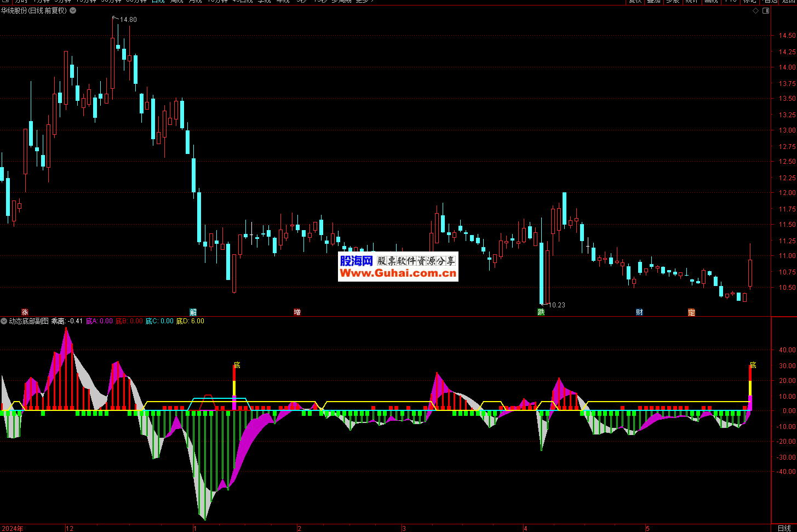This screenshot has height=532, width=797.
Task: Click the 14.25 price axis label
Action: pyautogui.click(x=788, y=52)
